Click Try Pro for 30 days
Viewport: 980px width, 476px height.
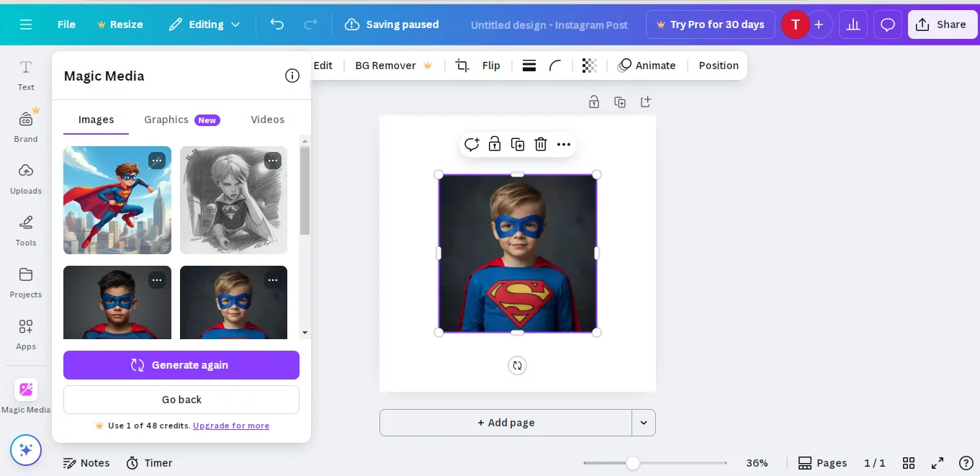point(711,24)
